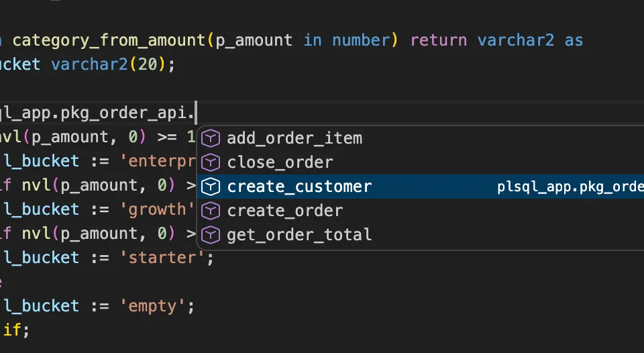This screenshot has width=644, height=353.
Task: Pick create_order in the completion popup
Action: [x=421, y=211]
